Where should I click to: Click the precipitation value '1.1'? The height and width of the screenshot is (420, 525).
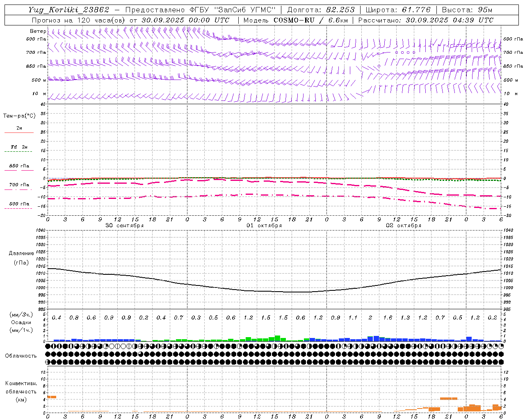(353, 318)
